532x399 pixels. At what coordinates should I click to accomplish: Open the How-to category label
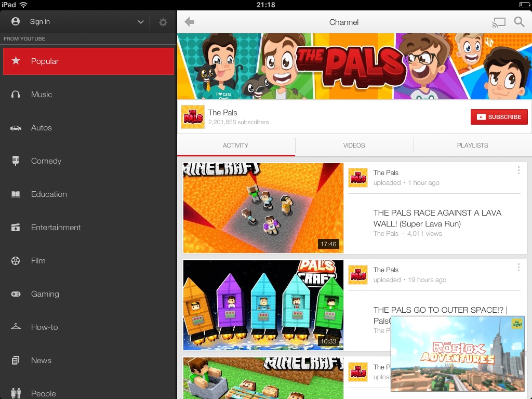(45, 327)
